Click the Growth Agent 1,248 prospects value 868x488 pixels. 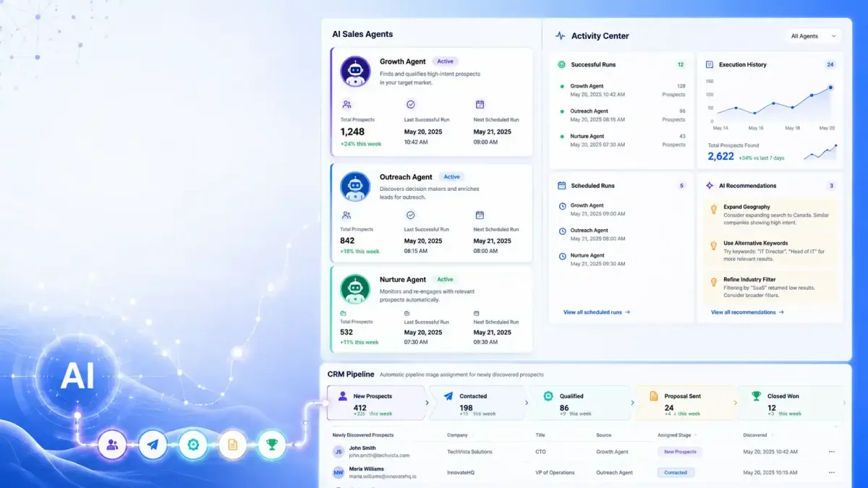click(352, 132)
